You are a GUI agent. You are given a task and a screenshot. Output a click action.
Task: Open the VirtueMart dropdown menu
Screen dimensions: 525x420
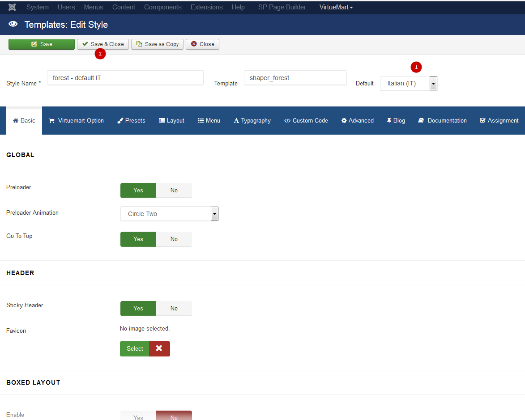click(336, 7)
